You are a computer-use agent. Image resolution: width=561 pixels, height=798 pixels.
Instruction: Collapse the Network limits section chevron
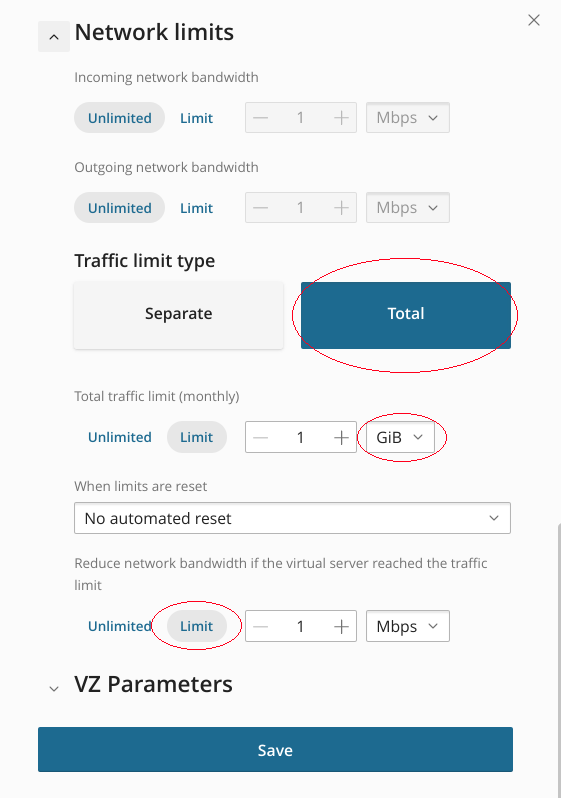(x=54, y=37)
